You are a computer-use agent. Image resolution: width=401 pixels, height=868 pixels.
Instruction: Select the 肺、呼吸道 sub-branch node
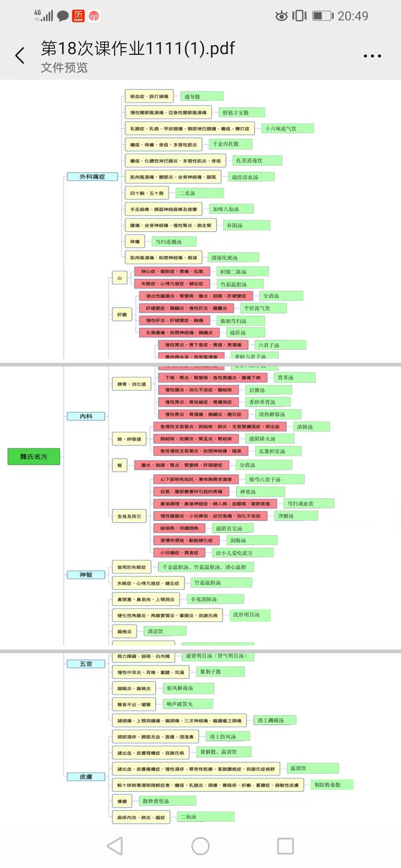point(129,439)
